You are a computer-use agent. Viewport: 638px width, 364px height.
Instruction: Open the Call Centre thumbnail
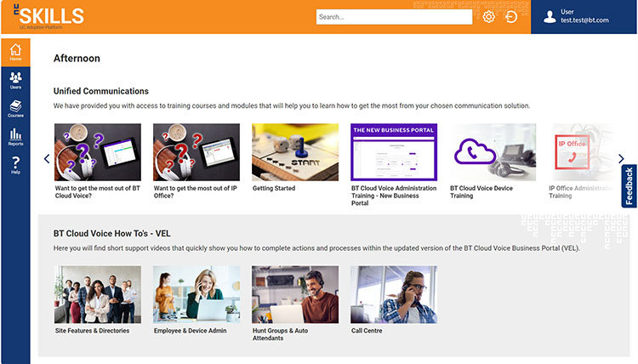coord(394,294)
